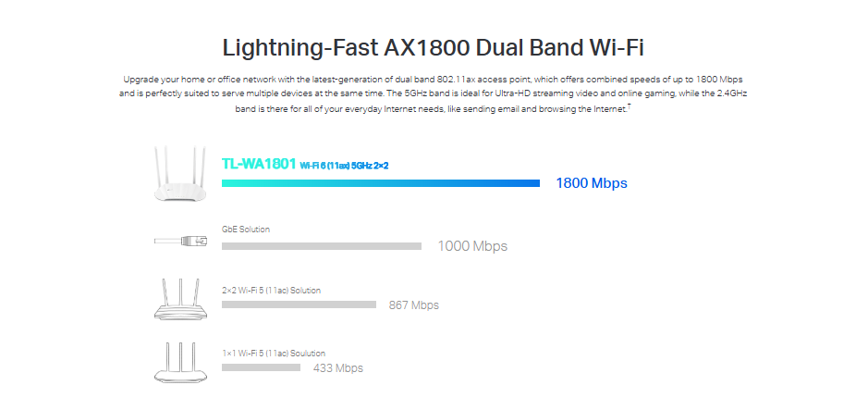Click the gray 433 Mbps speed bar
Image resolution: width=868 pixels, height=410 pixels.
tap(261, 367)
